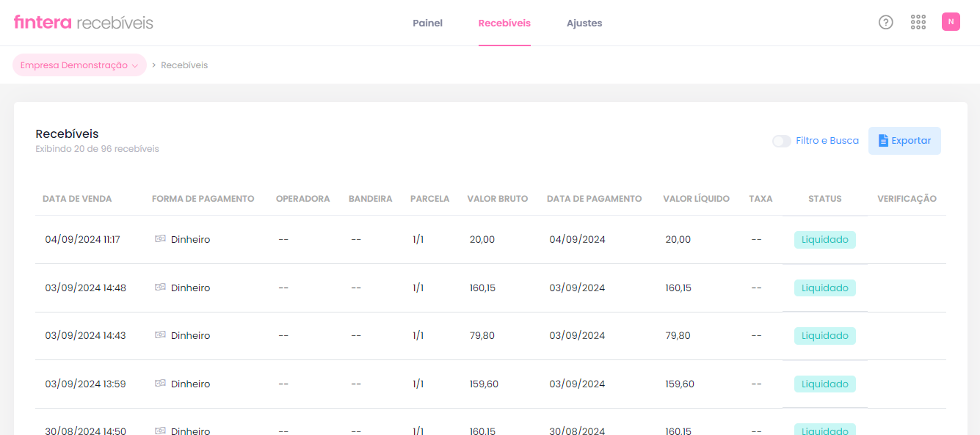Click the PARCELA column header

pyautogui.click(x=429, y=199)
